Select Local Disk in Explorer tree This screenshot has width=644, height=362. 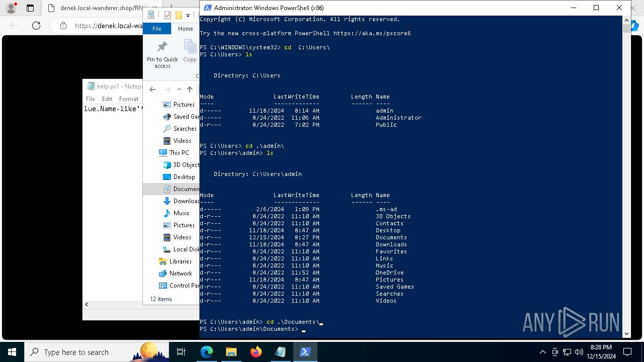pos(181,249)
